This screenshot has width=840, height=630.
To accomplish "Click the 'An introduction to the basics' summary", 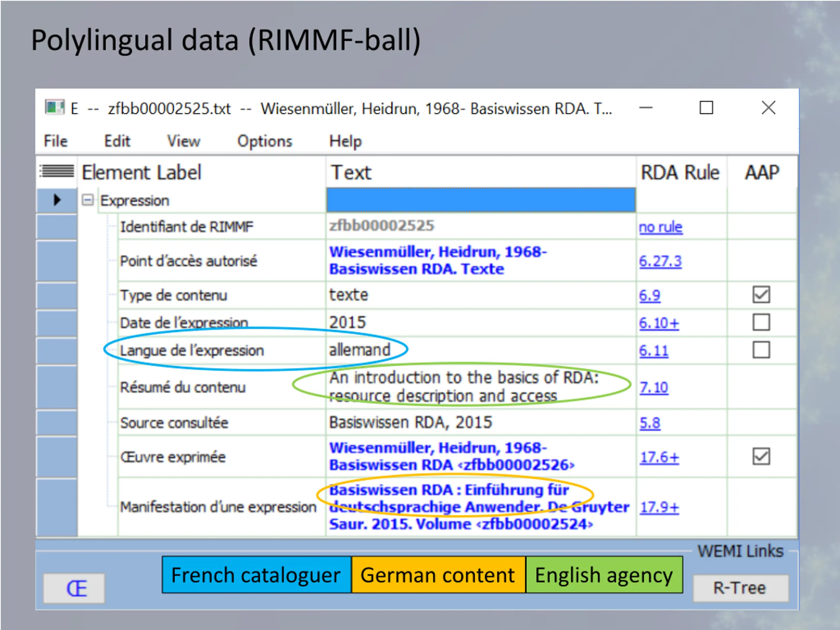I will coord(464,387).
